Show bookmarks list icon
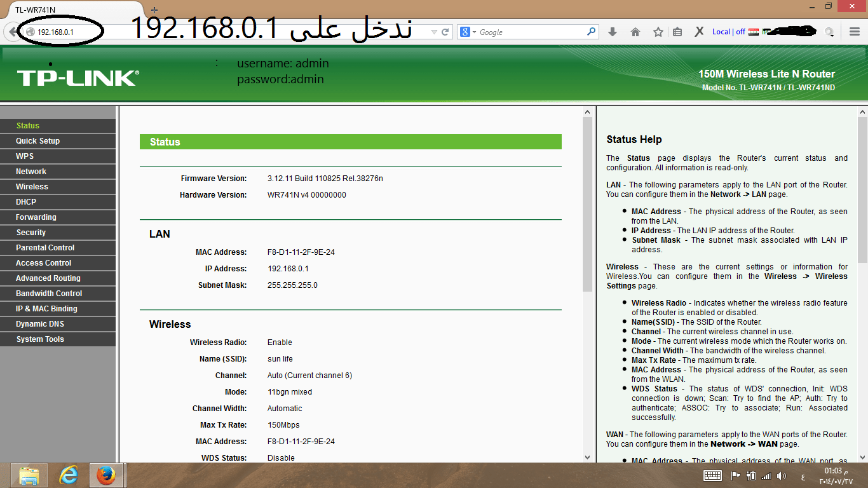Screen dimensions: 868x488 677,32
